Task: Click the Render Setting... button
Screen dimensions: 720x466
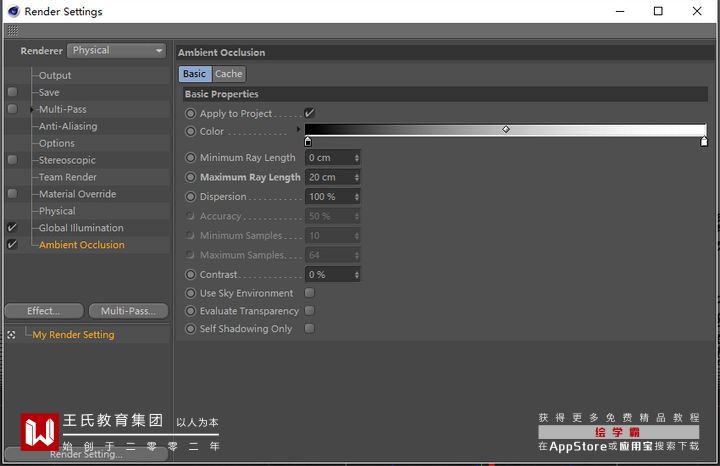Action: point(86,454)
